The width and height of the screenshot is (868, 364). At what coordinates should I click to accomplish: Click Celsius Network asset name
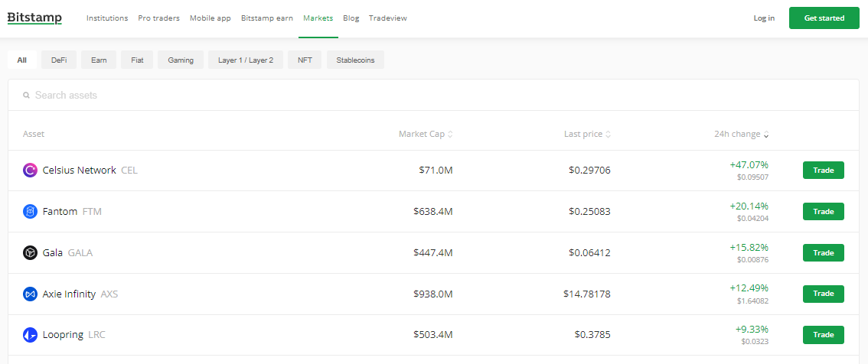[x=79, y=171]
